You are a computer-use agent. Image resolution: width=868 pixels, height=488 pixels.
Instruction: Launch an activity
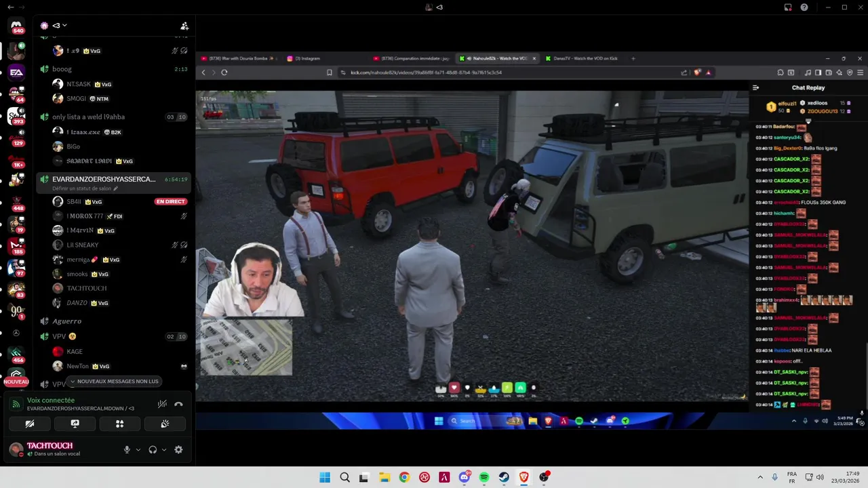coord(119,424)
